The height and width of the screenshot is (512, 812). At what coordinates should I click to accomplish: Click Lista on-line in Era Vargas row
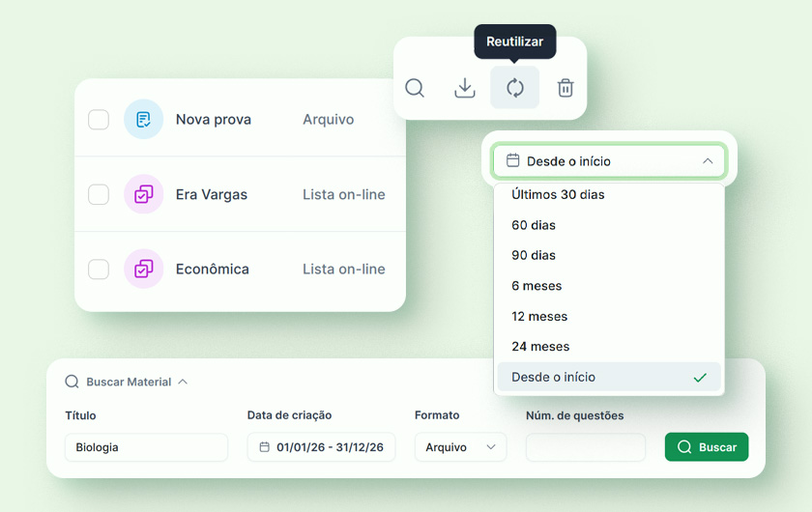click(x=344, y=194)
